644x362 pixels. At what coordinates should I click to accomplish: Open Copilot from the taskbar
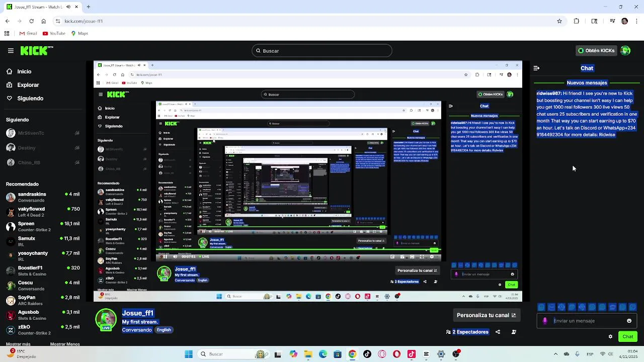tap(293, 354)
